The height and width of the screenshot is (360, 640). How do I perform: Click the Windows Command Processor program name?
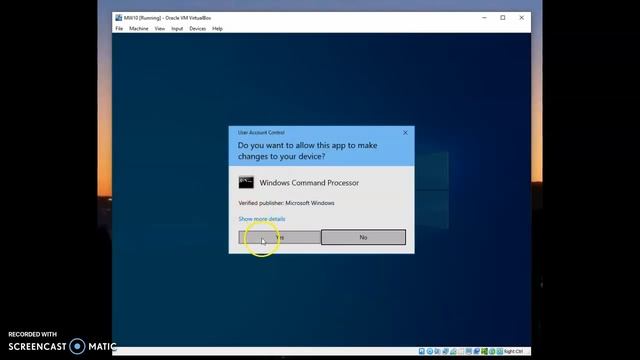309,183
